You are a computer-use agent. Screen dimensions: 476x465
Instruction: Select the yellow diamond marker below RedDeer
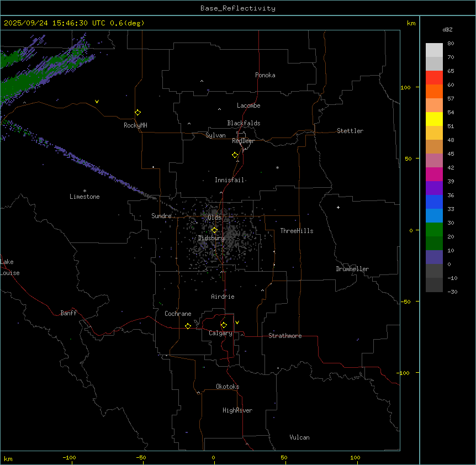pyautogui.click(x=235, y=155)
